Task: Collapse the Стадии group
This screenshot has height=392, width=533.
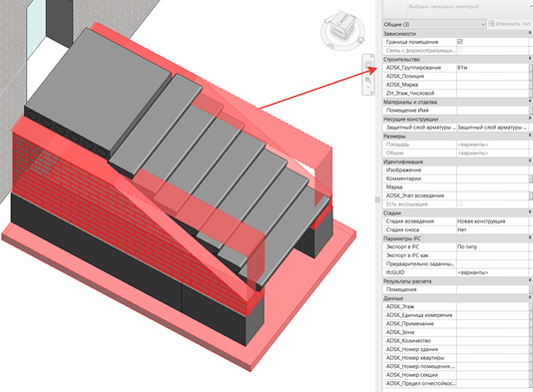Action: pos(530,212)
